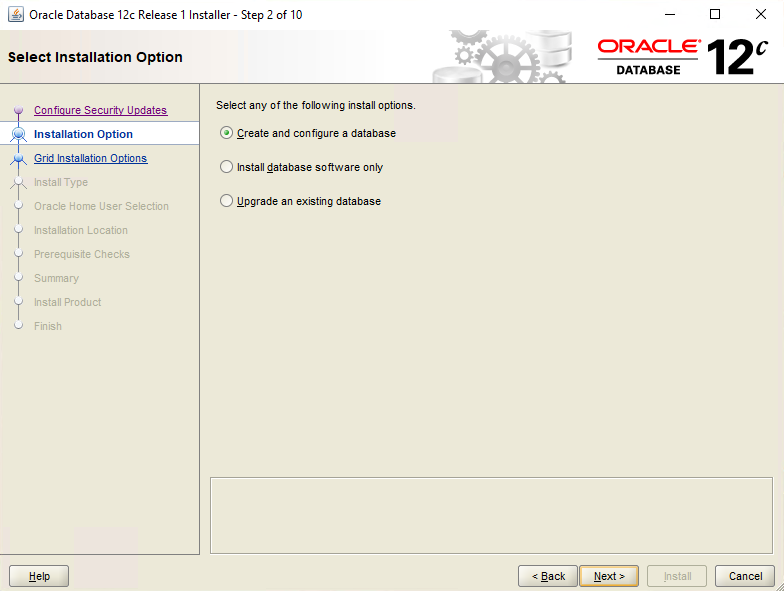Image resolution: width=784 pixels, height=591 pixels.
Task: Click 'Select any of the following install options' text
Action: 316,106
